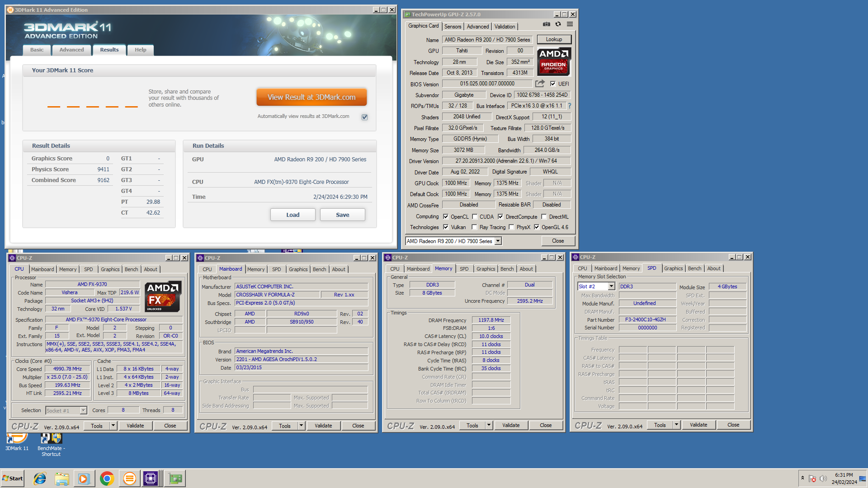Click the Action Center flag icon in tray
Image resolution: width=868 pixels, height=488 pixels.
click(812, 479)
